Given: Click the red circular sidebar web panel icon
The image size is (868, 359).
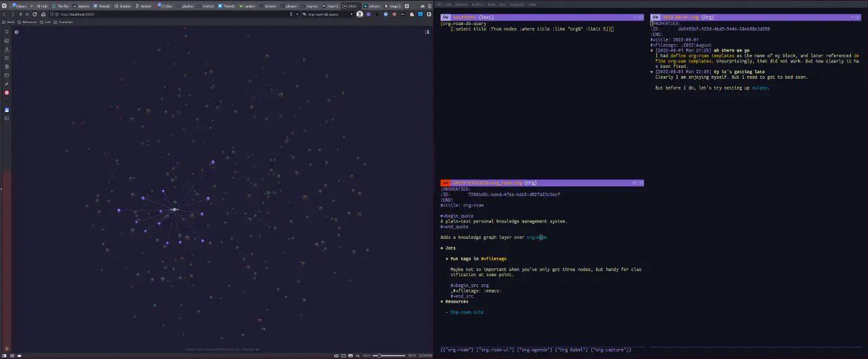Looking at the screenshot, I should point(7,92).
